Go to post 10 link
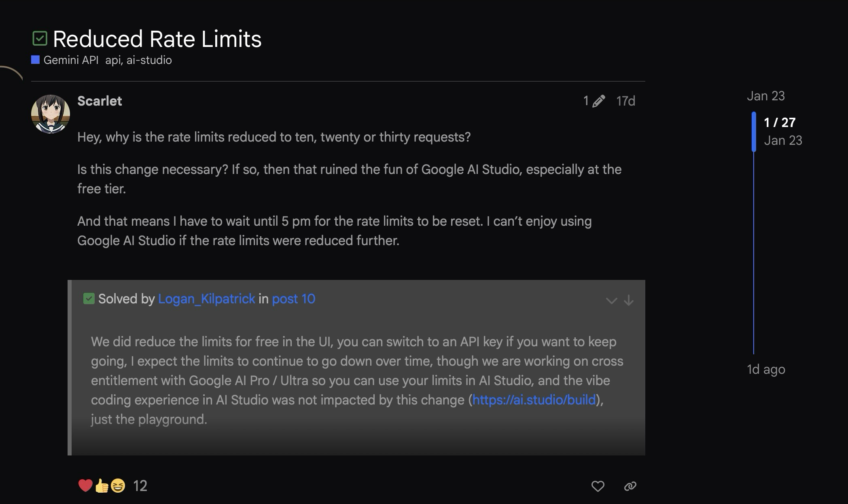 pos(293,299)
